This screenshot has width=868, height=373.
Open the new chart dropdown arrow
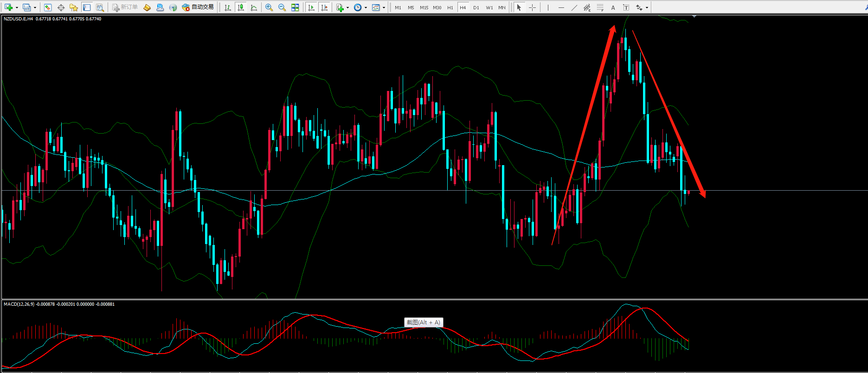click(x=17, y=7)
